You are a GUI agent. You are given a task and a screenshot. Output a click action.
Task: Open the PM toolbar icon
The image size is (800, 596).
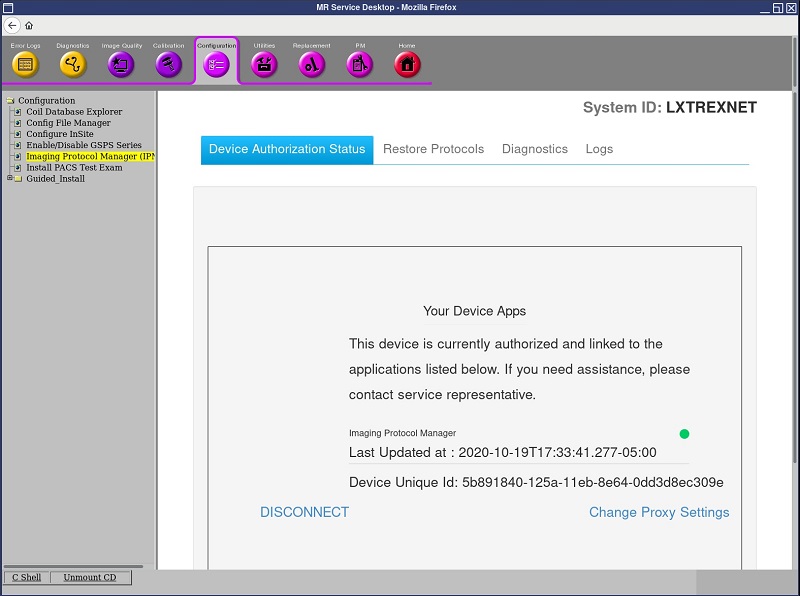[360, 64]
